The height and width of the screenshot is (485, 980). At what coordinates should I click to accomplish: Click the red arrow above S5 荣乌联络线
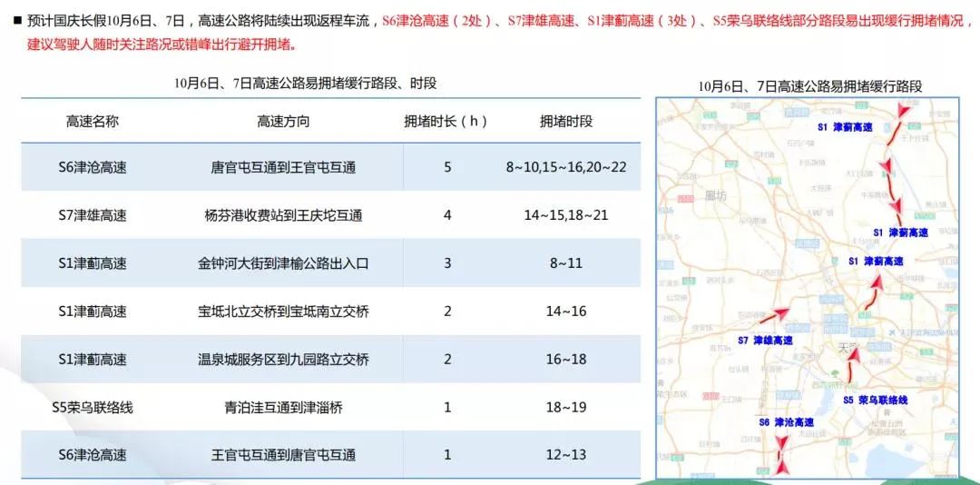(x=851, y=365)
